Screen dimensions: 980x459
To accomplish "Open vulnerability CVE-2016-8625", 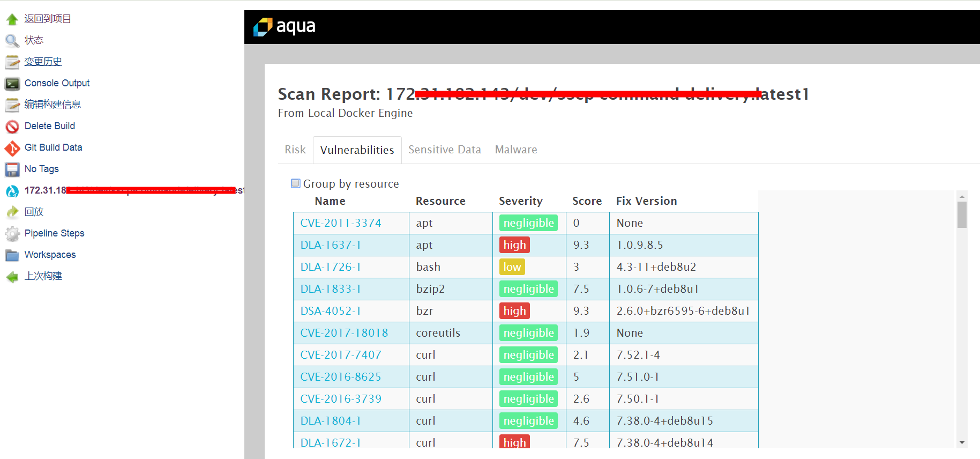I will (341, 377).
